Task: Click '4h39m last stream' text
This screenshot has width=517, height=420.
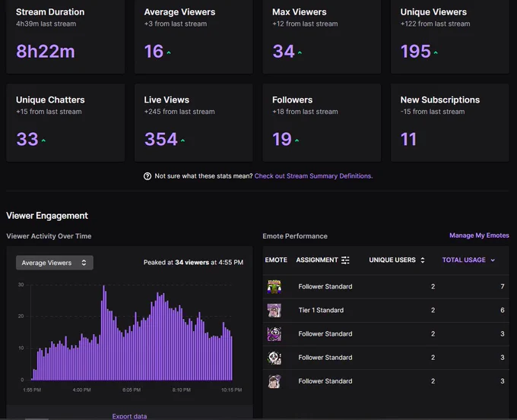Action: click(46, 24)
